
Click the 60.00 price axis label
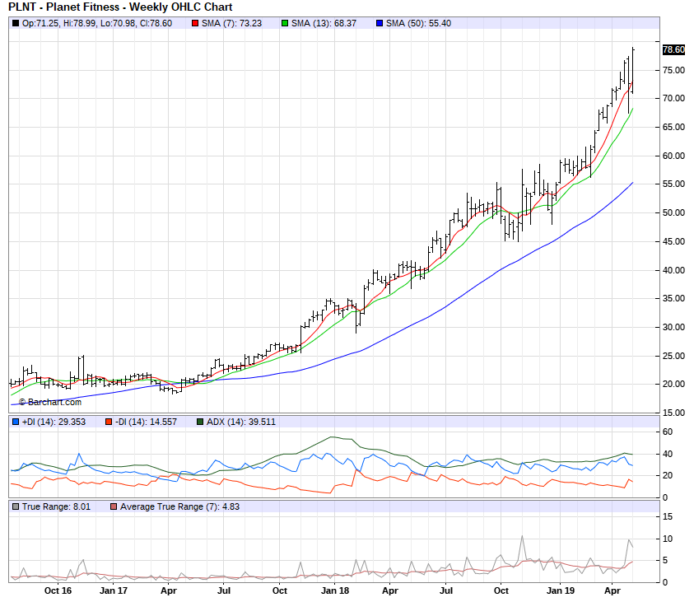(x=673, y=156)
